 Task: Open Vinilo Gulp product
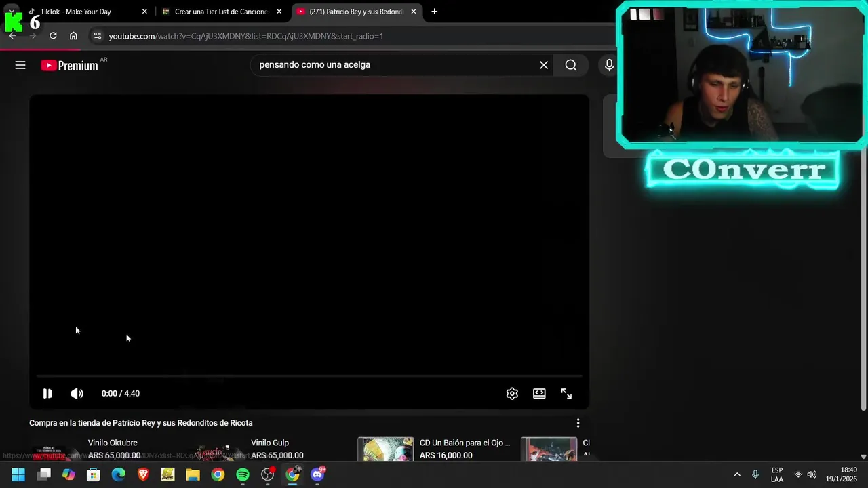(270, 443)
